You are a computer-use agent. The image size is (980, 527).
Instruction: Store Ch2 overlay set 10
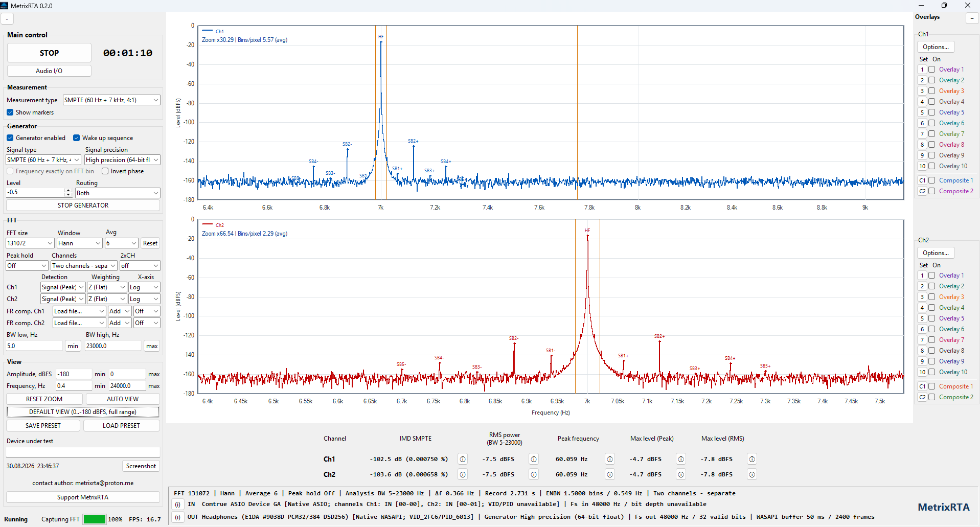point(922,372)
